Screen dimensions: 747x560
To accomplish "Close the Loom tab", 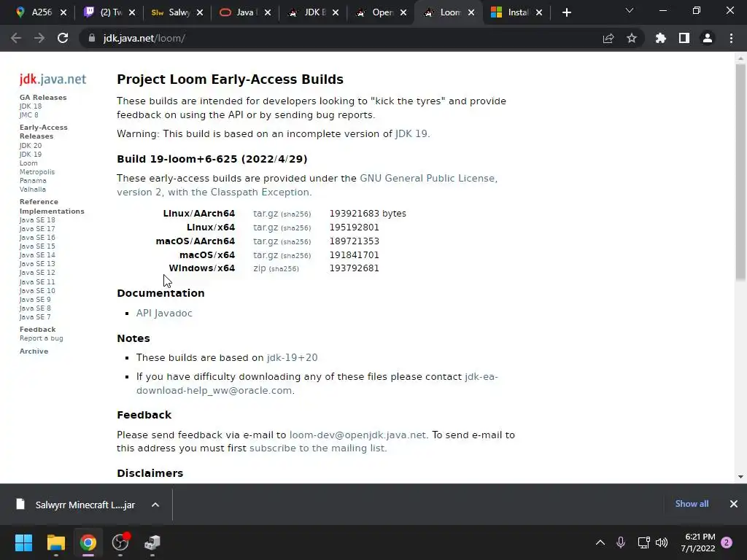I will pos(471,12).
